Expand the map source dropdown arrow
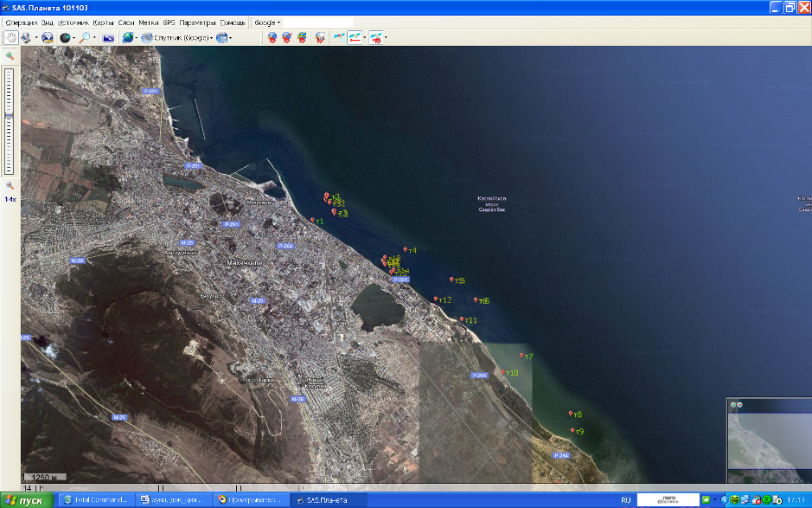Viewport: 812px width, 508px height. coord(136,38)
